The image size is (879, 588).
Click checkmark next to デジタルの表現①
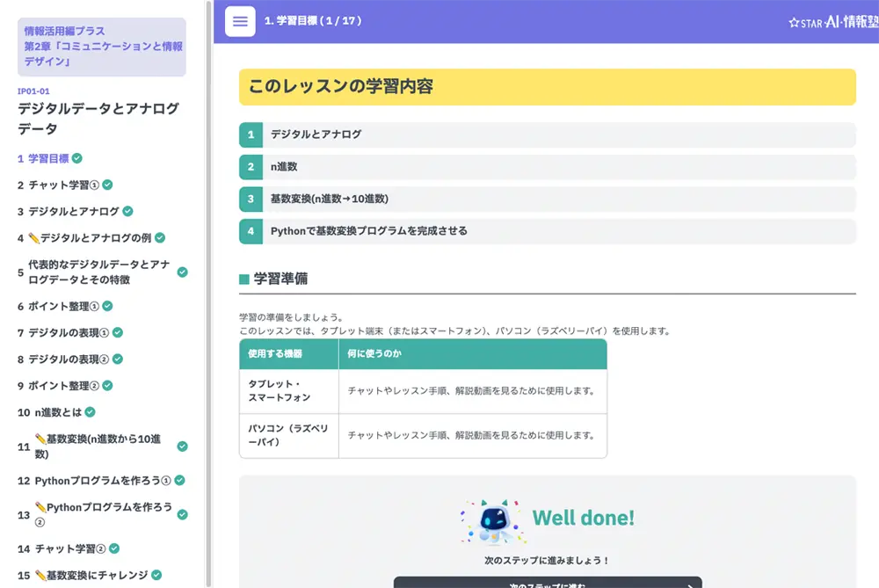(x=118, y=332)
